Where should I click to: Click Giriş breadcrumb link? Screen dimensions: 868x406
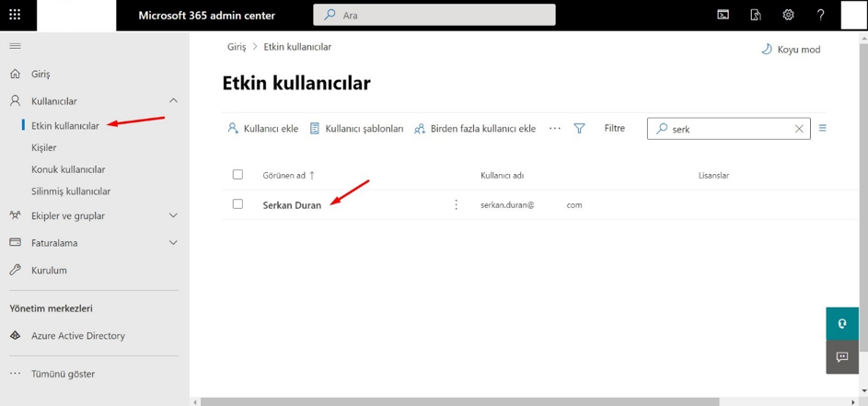coord(237,47)
